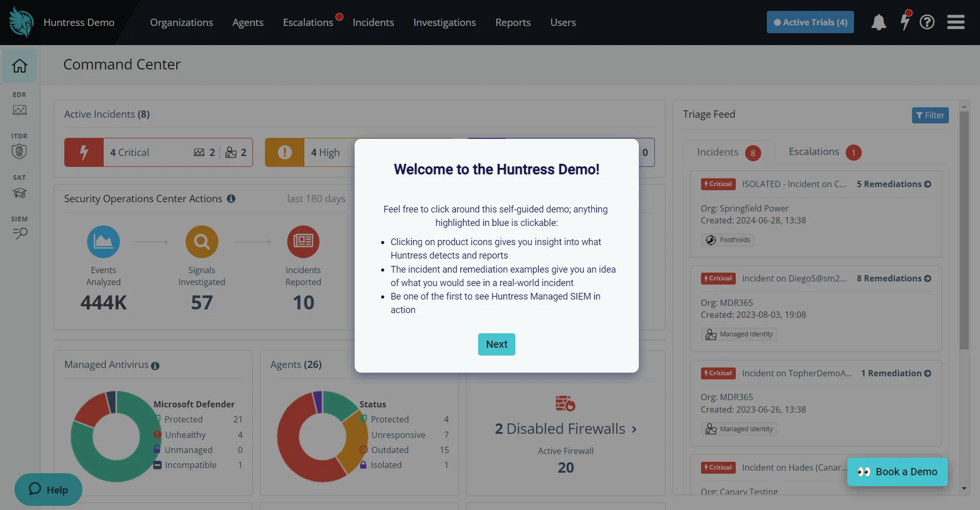Open the SIEM search icon
Screen dimensions: 980x510
(20, 234)
